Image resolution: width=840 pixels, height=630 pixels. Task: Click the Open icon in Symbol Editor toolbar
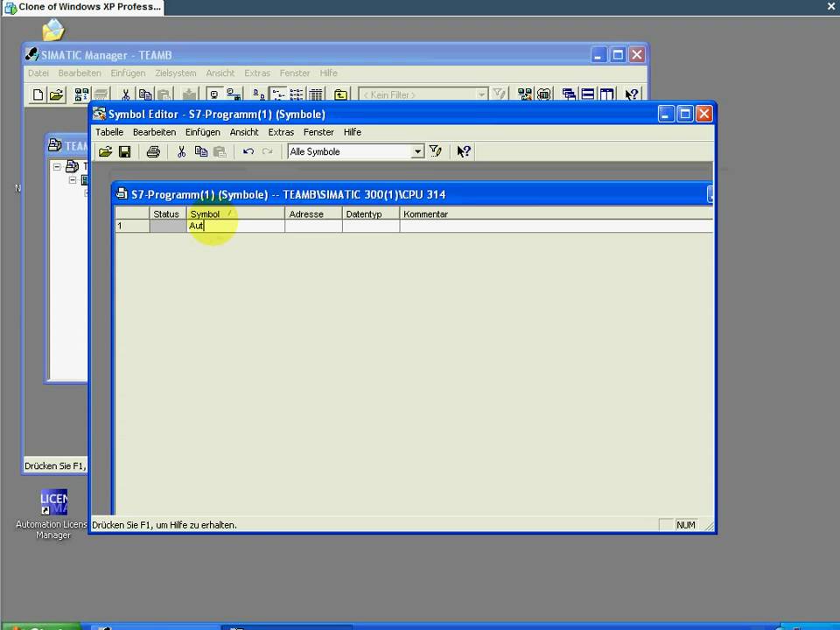106,151
